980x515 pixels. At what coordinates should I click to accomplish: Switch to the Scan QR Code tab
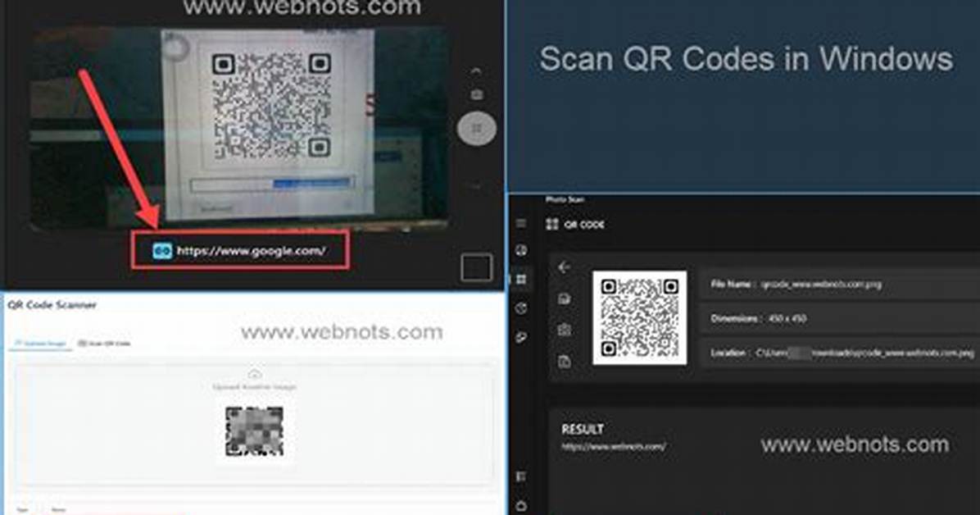pos(104,344)
